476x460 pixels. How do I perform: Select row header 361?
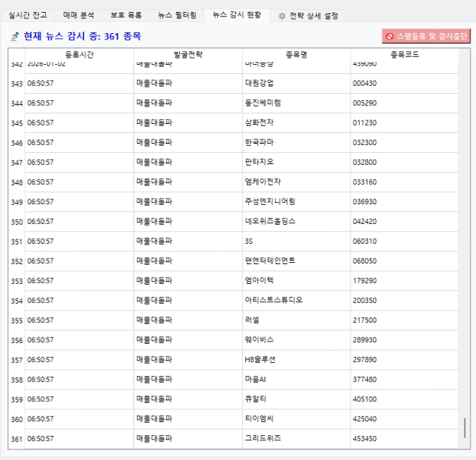17,439
